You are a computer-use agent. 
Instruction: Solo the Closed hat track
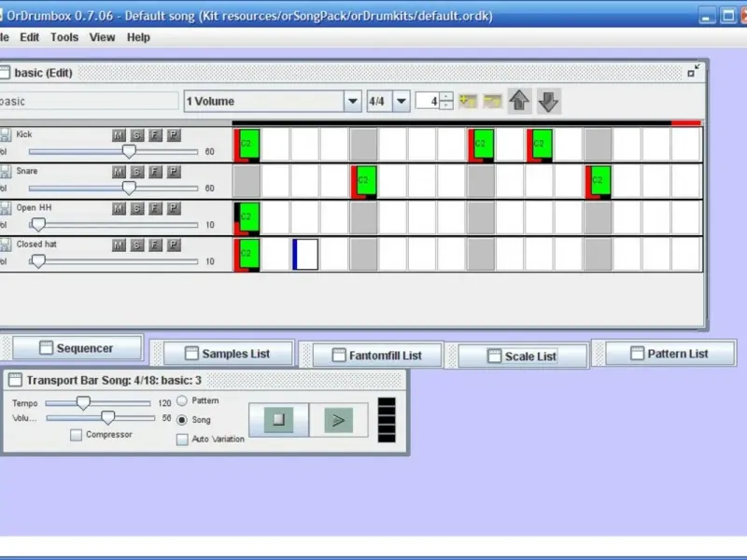click(136, 245)
